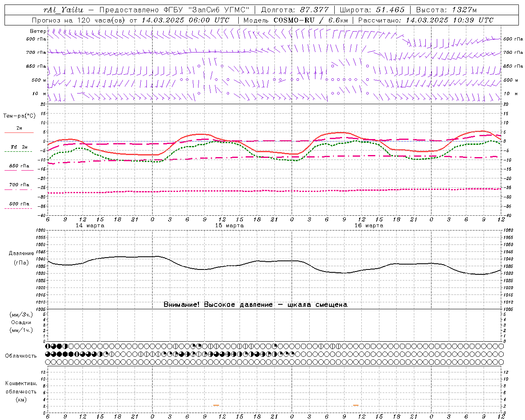Click the red line sample under 2м legend

pyautogui.click(x=19, y=132)
